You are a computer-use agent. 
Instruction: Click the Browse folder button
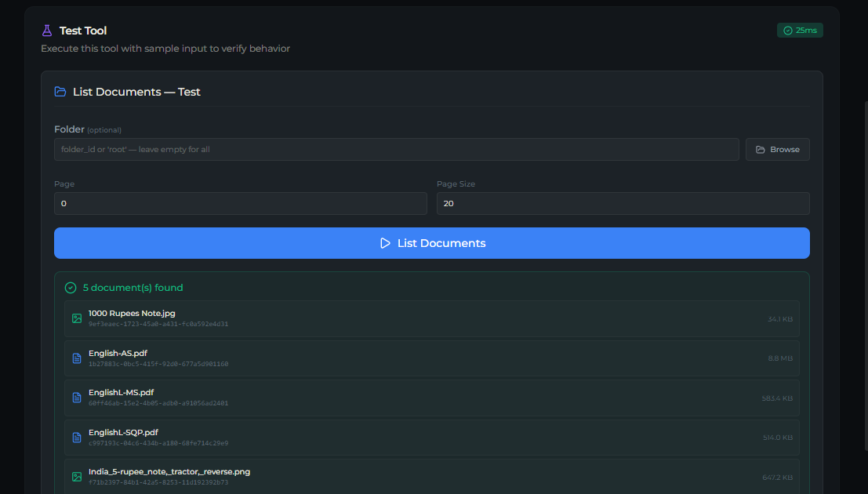777,150
